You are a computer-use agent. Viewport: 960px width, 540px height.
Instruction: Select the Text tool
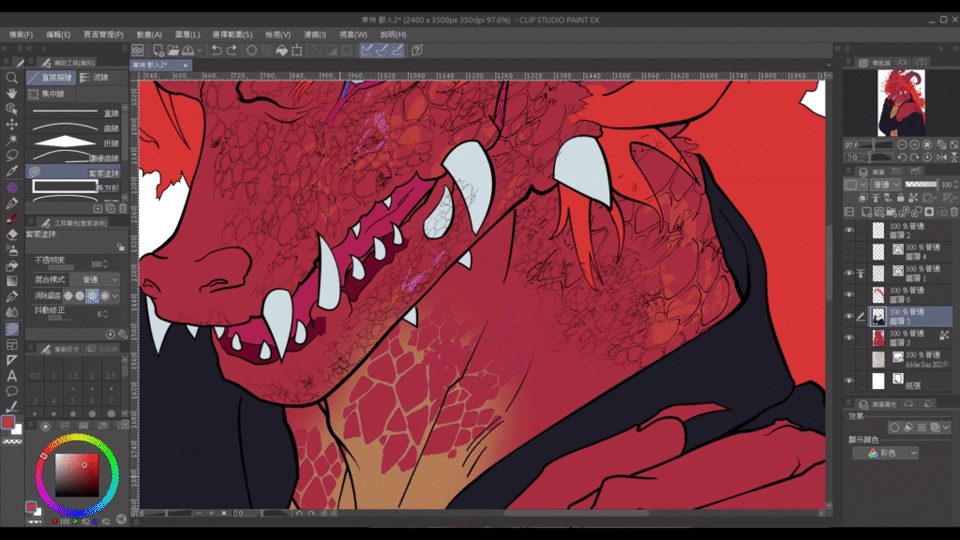[x=12, y=376]
